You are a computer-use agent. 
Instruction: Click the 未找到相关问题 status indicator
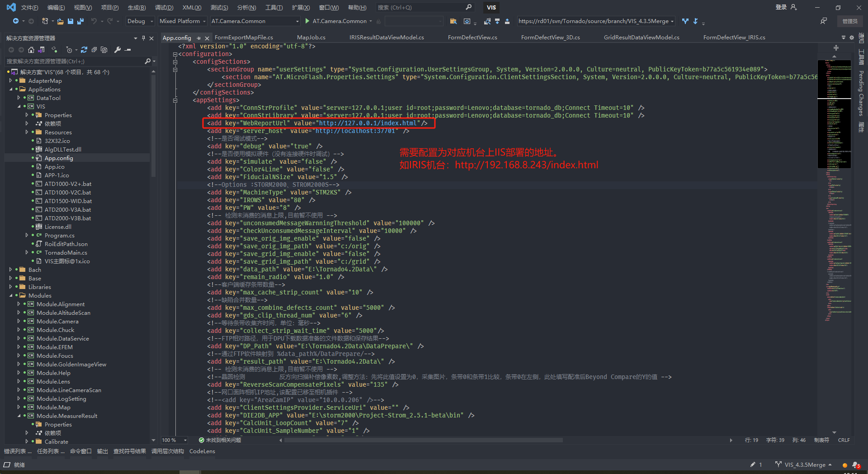[x=220, y=440]
